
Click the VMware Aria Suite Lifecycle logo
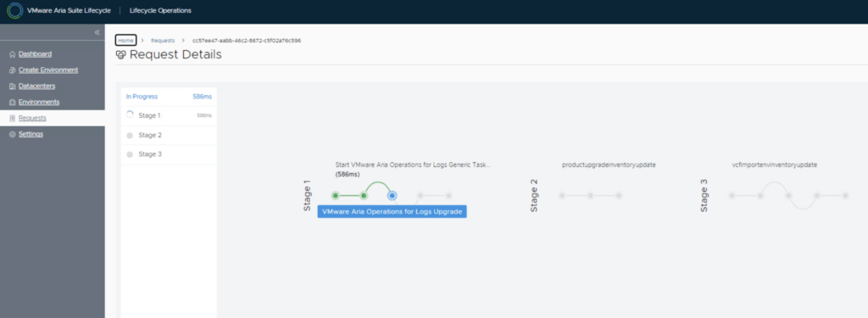15,10
